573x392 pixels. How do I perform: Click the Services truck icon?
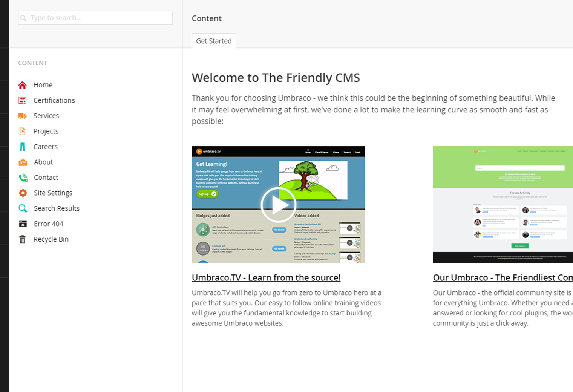click(23, 116)
